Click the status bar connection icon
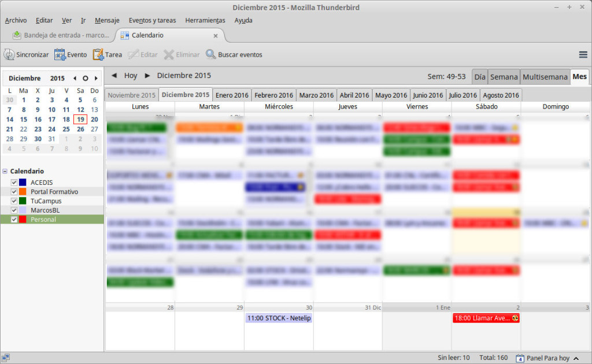This screenshot has width=592, height=364. 6,358
